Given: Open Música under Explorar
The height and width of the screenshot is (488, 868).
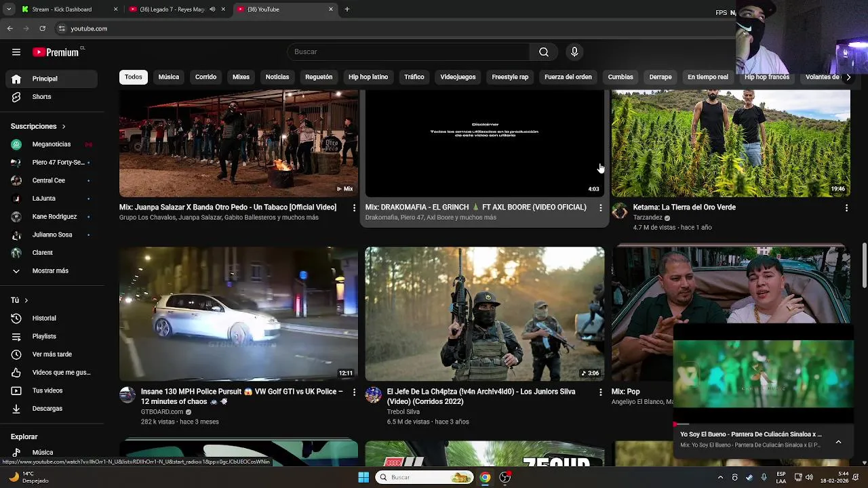Looking at the screenshot, I should (x=52, y=452).
